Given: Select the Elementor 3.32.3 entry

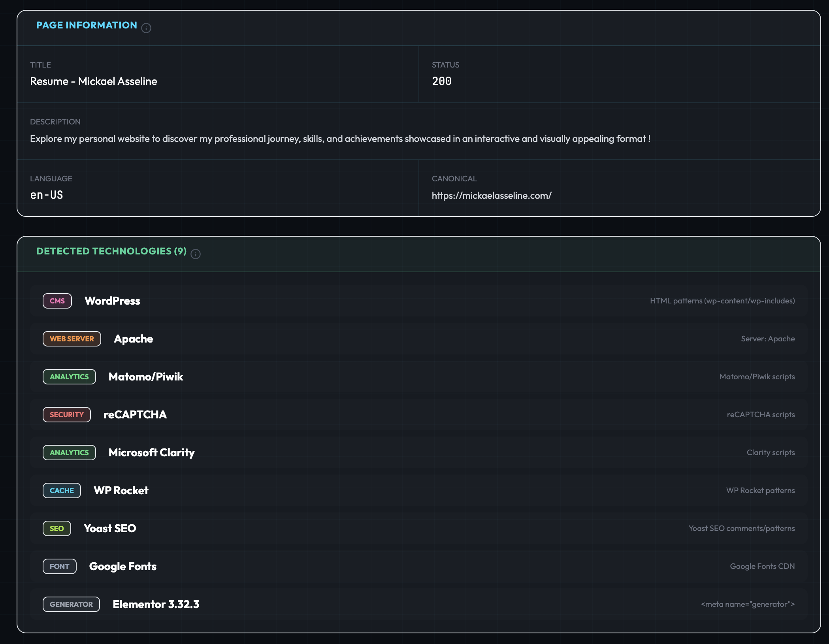Looking at the screenshot, I should pyautogui.click(x=156, y=604).
